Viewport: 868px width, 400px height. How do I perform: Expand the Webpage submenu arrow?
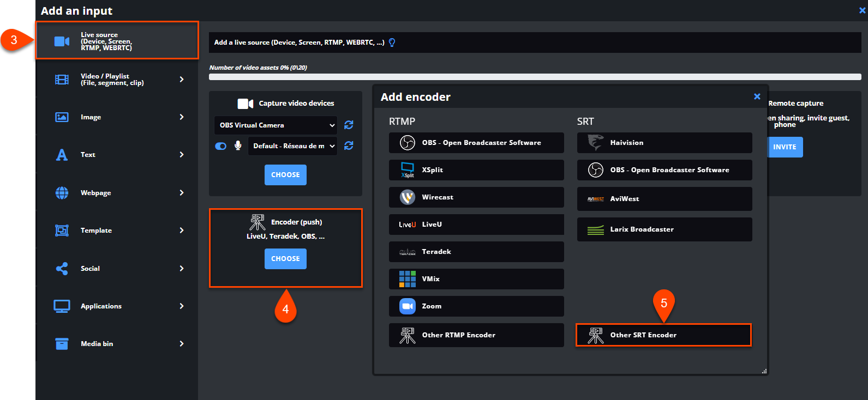pyautogui.click(x=182, y=193)
